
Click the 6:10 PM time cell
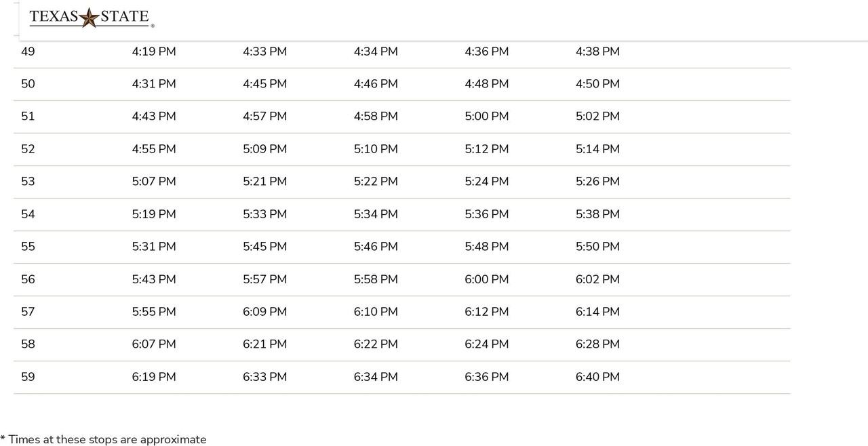coord(376,312)
